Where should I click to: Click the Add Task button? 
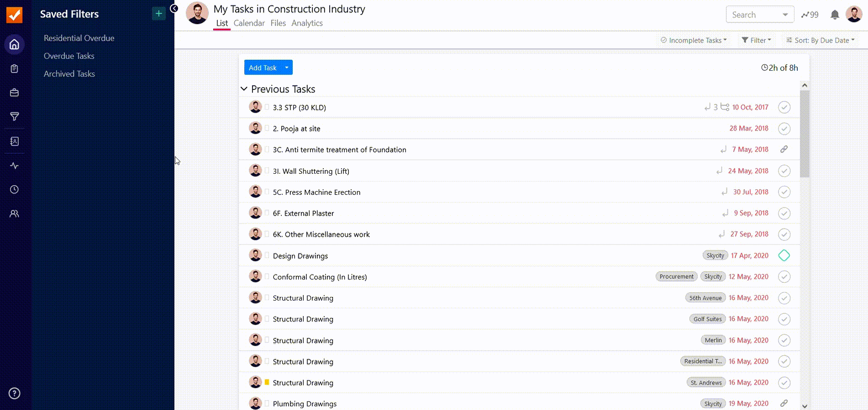263,67
